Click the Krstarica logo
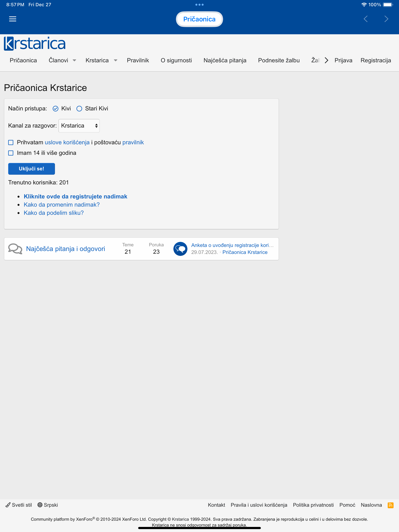Viewport: 399px width, 532px height. tap(35, 44)
